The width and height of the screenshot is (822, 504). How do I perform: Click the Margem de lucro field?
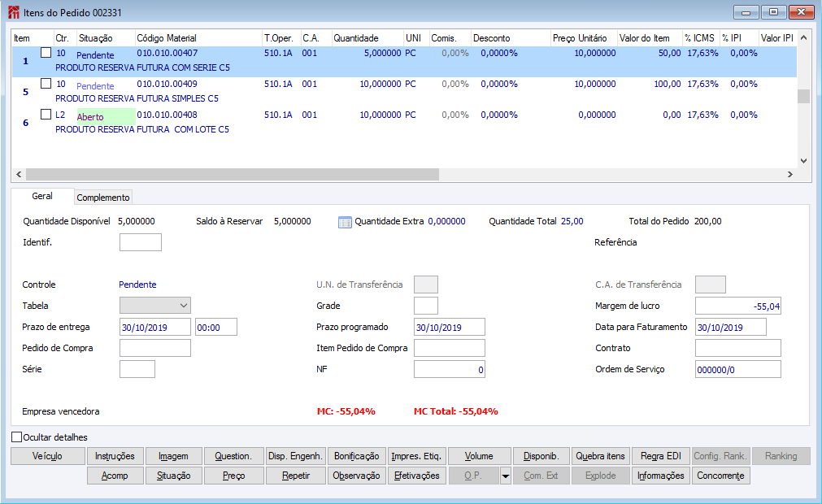pos(737,306)
